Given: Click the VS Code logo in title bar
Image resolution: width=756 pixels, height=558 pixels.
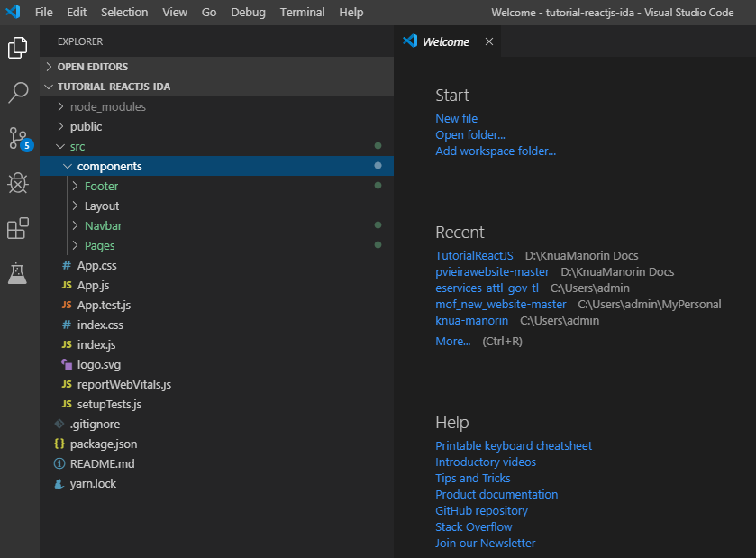Looking at the screenshot, I should pos(13,12).
